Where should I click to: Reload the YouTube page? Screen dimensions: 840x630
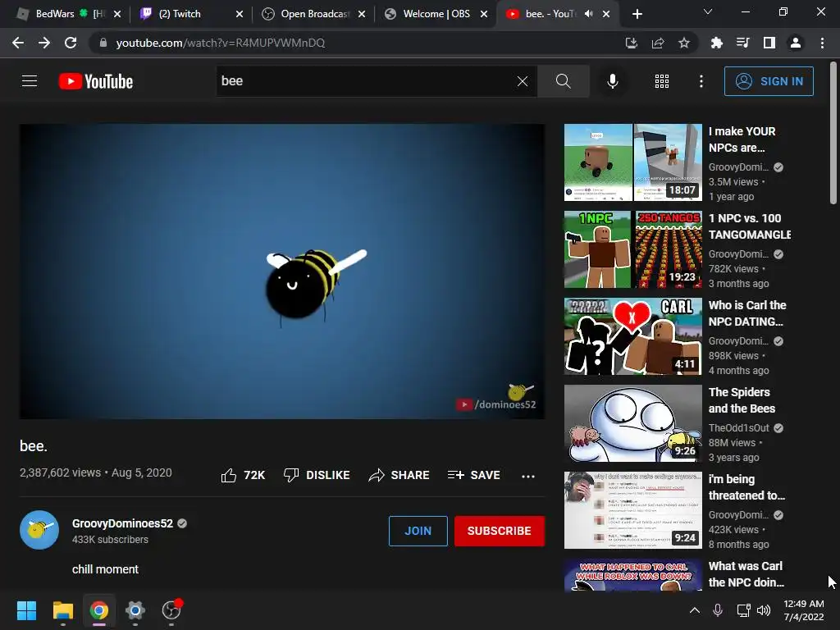pos(71,43)
